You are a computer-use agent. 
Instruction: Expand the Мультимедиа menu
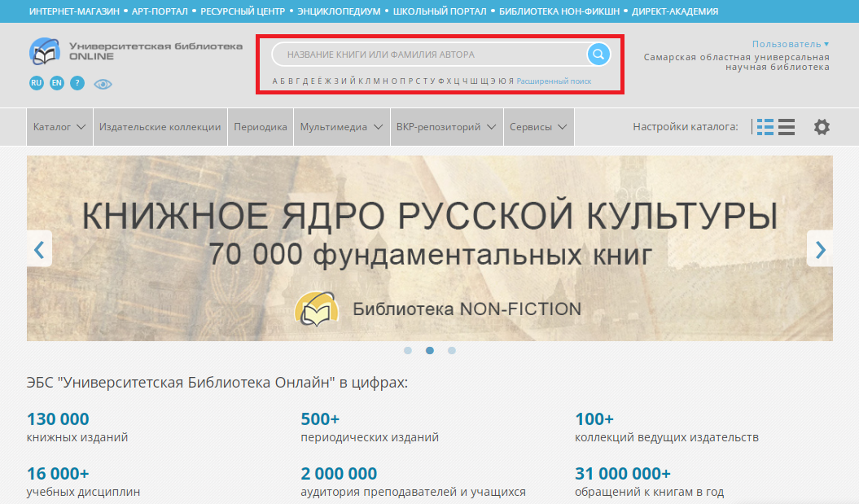click(341, 126)
